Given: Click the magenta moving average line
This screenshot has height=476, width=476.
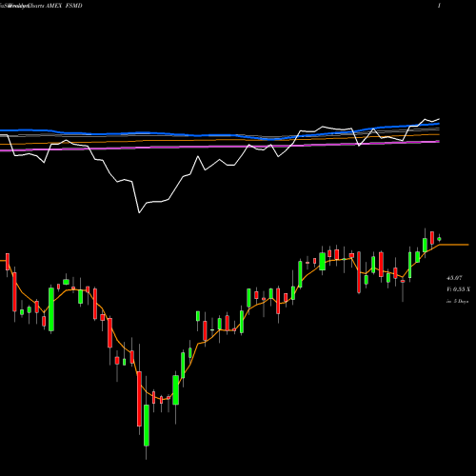Looking at the screenshot, I should click(219, 147).
